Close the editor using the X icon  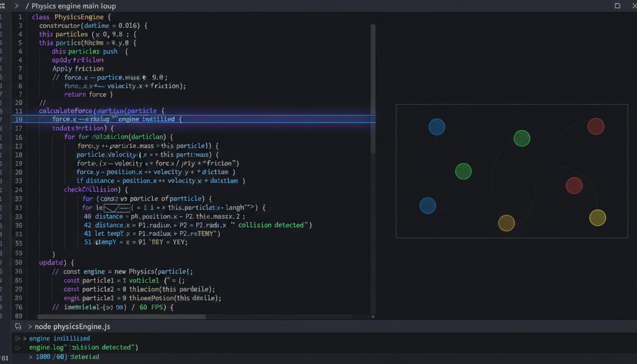[x=634, y=6]
